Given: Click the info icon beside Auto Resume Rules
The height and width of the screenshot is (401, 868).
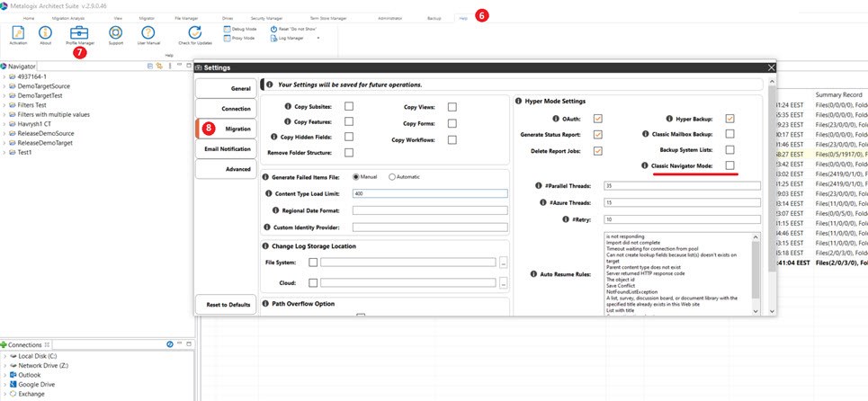Looking at the screenshot, I should (533, 274).
